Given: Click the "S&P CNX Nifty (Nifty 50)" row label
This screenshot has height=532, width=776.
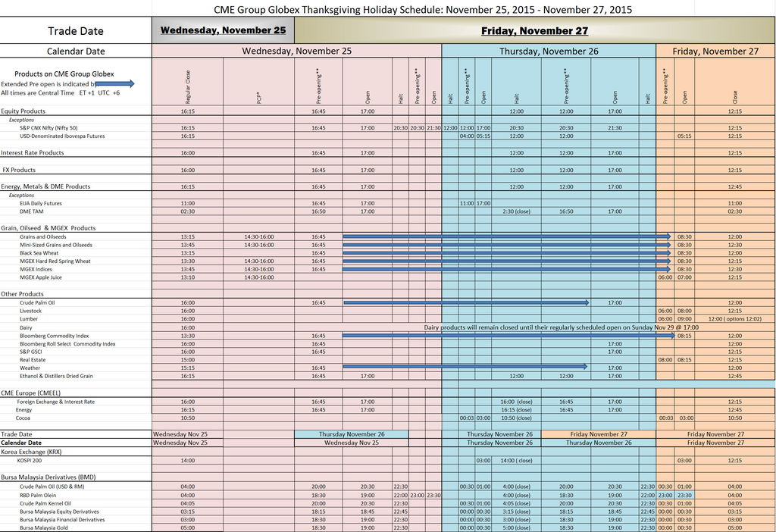Looking at the screenshot, I should [x=48, y=127].
